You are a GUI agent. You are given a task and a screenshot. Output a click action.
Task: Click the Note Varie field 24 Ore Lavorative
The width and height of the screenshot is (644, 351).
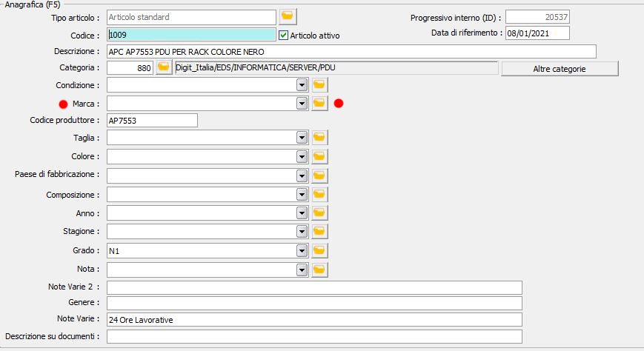click(315, 319)
